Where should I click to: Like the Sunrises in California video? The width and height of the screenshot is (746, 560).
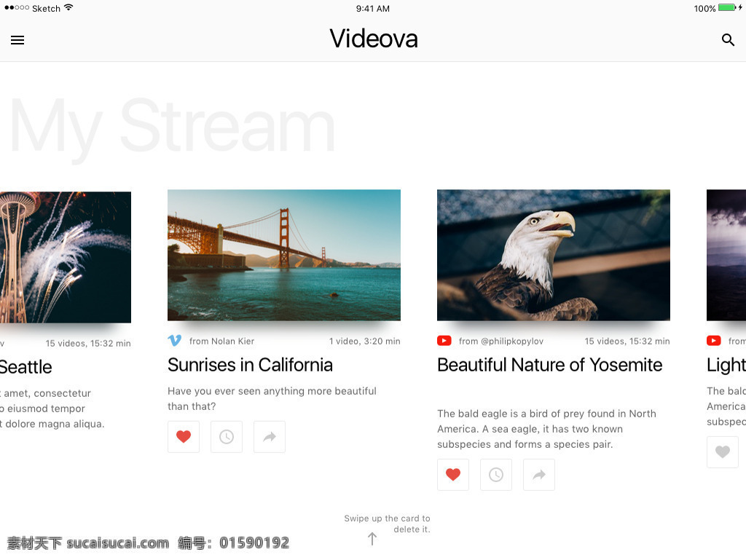point(184,436)
